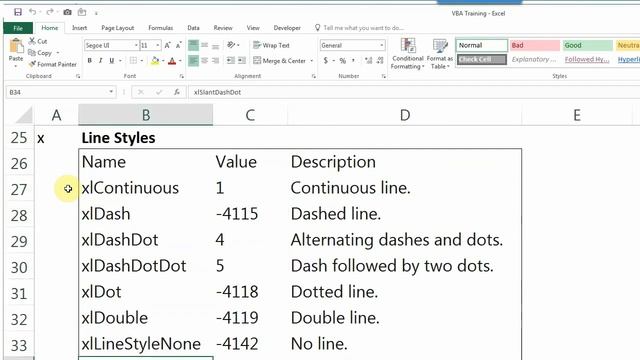The height and width of the screenshot is (360, 640).
Task: Decrease the cell indent
Action: pos(231,61)
